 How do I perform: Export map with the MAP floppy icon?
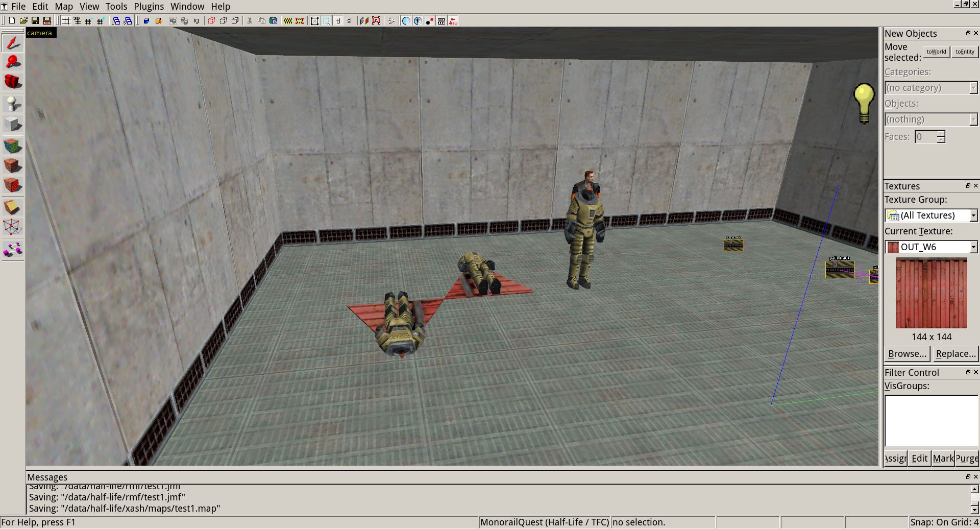click(x=47, y=20)
